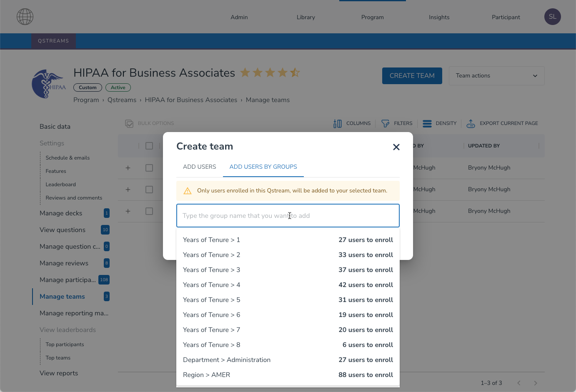Open Top teams leaderboard

(x=58, y=358)
